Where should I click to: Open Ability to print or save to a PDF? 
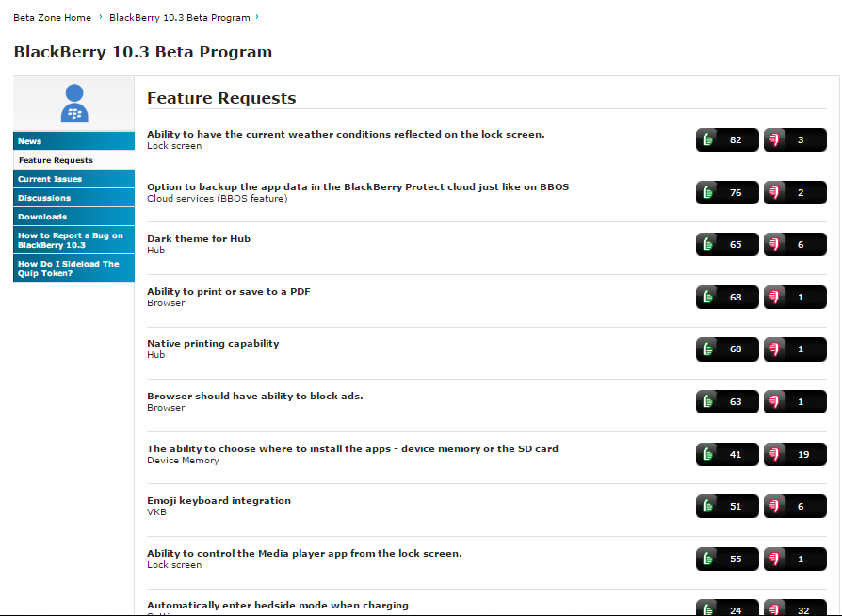pyautogui.click(x=229, y=292)
